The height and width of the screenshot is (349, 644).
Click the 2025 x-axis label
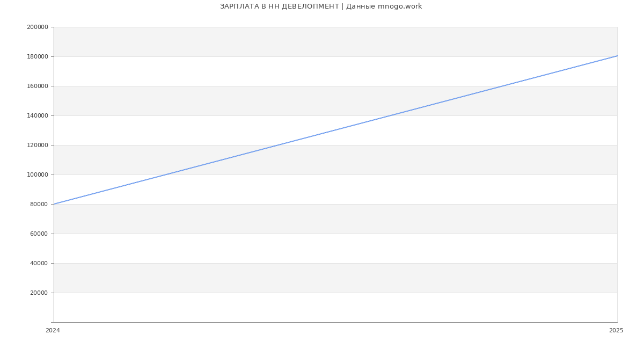point(616,330)
